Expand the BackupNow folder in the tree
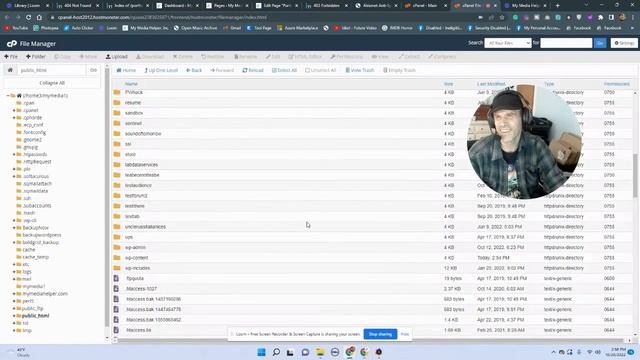This screenshot has width=640, height=360. 14,228
